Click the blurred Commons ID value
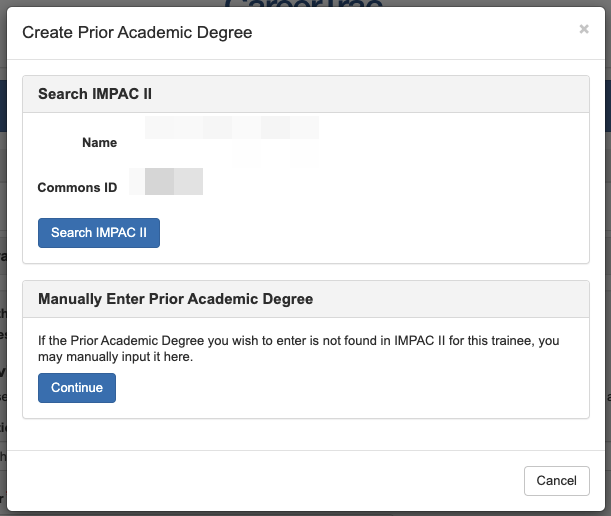611x516 pixels. (x=174, y=182)
